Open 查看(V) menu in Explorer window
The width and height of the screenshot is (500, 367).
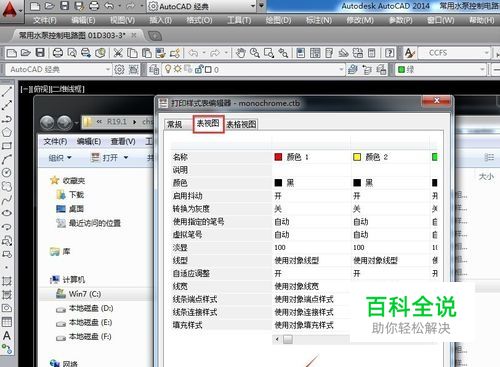coord(123,142)
